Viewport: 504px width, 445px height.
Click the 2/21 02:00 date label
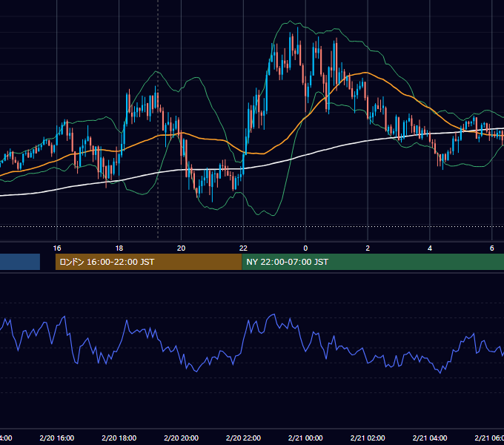368,438
